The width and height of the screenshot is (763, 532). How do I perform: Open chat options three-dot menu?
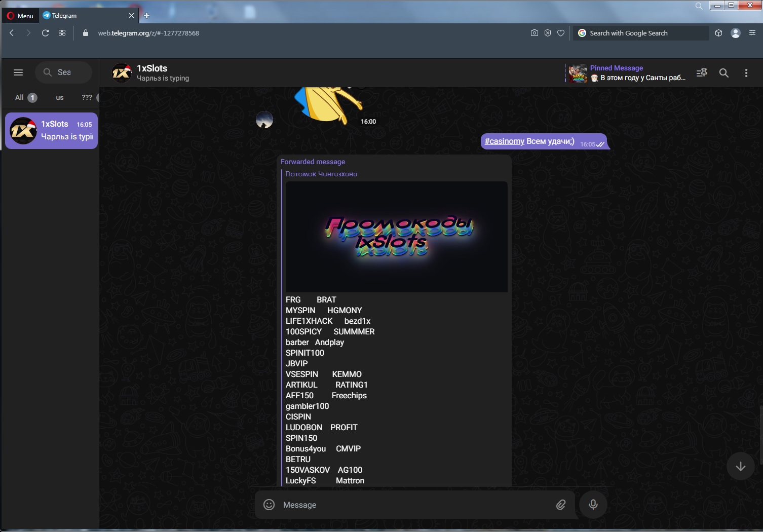point(746,73)
